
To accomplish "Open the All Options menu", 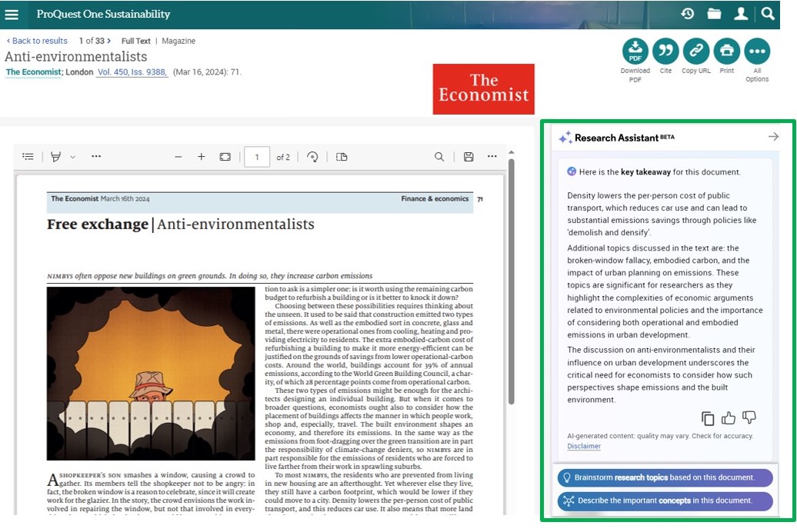I will (757, 51).
